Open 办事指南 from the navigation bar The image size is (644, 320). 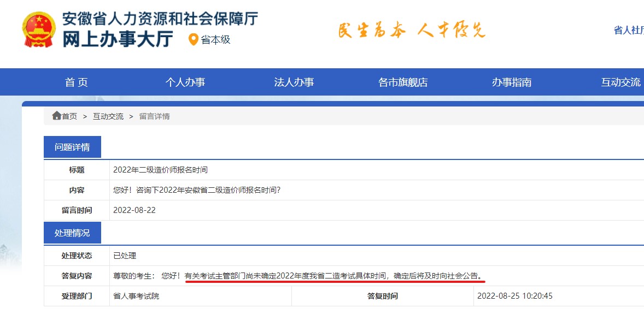coord(511,81)
